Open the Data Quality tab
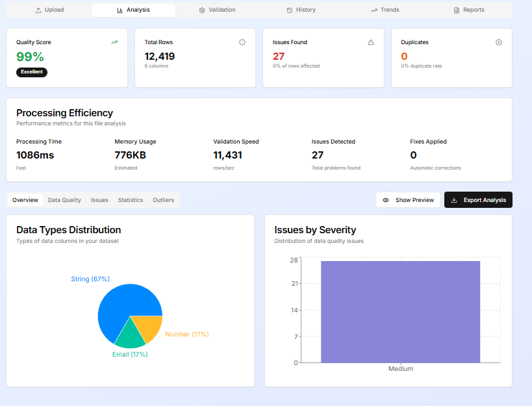Viewport: 532px width, 406px height. (64, 200)
